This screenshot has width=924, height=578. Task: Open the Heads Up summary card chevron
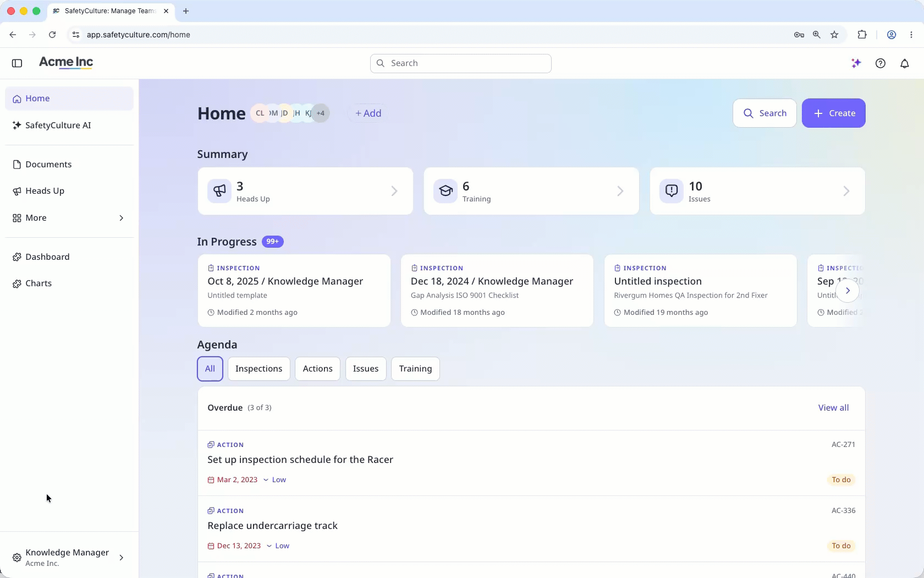click(x=394, y=191)
